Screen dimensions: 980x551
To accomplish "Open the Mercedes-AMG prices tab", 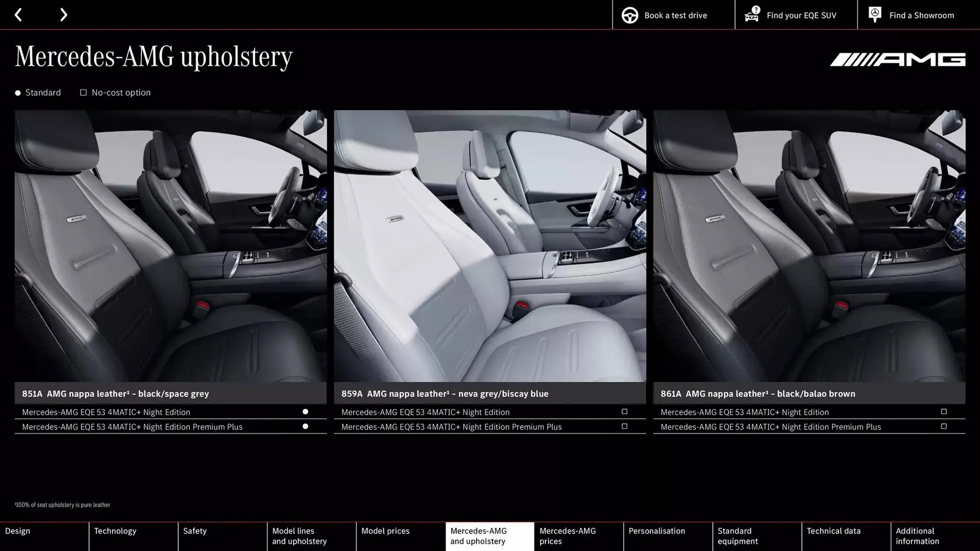I will click(579, 536).
